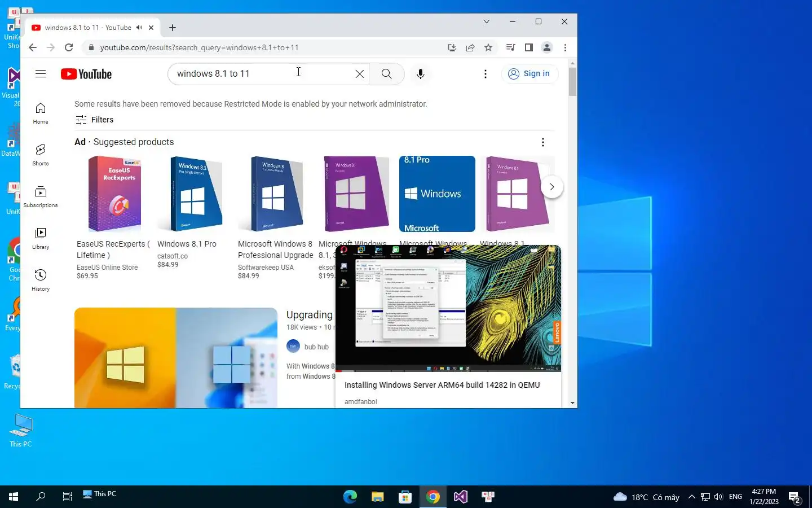Click the YouTube logo
Viewport: 812px width, 508px height.
[86, 74]
